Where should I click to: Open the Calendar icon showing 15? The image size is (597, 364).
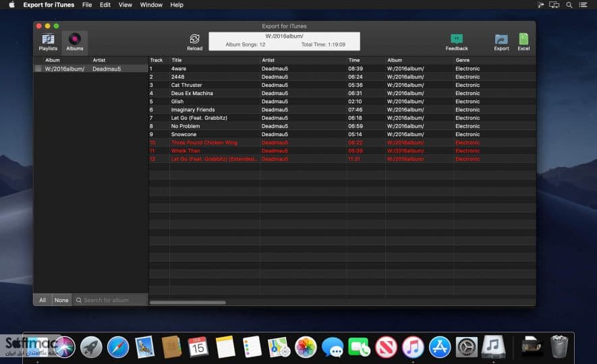tap(198, 347)
